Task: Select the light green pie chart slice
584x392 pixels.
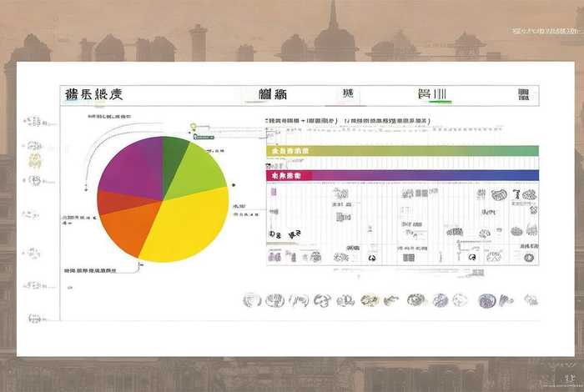Action: pyautogui.click(x=198, y=171)
